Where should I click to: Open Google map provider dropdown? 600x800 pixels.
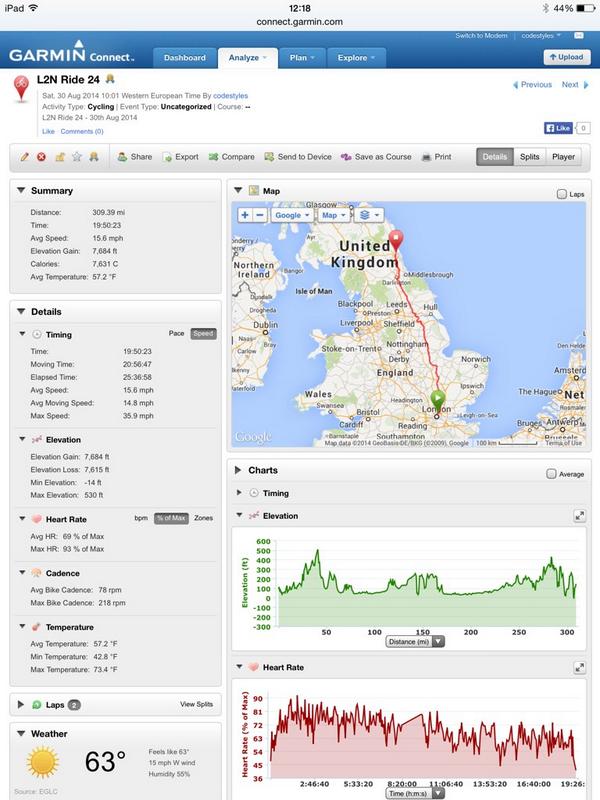(x=292, y=215)
